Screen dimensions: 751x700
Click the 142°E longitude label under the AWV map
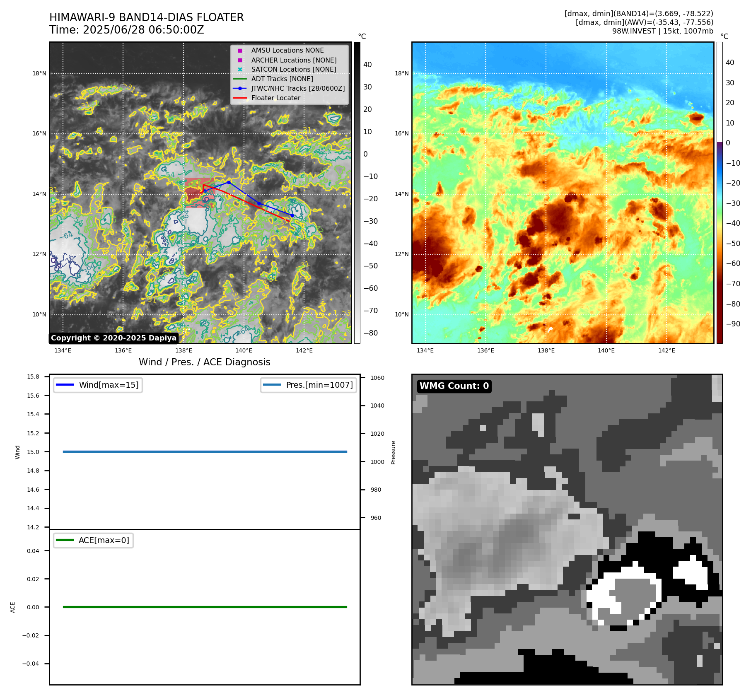(666, 350)
